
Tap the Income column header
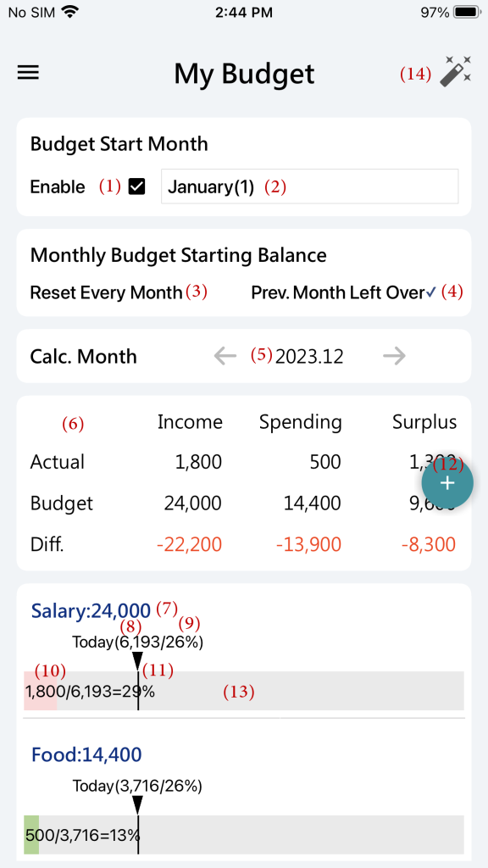click(190, 422)
